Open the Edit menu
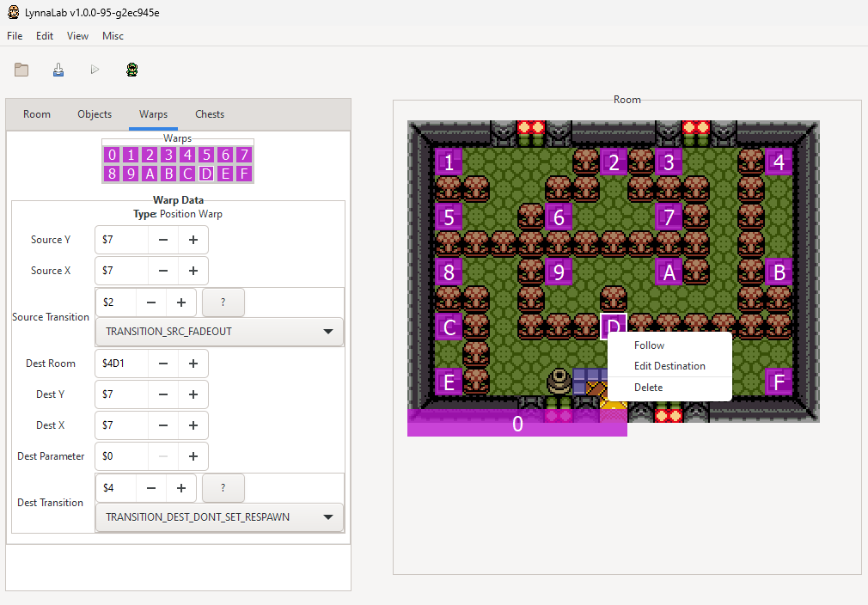This screenshot has height=605, width=868. click(x=45, y=36)
